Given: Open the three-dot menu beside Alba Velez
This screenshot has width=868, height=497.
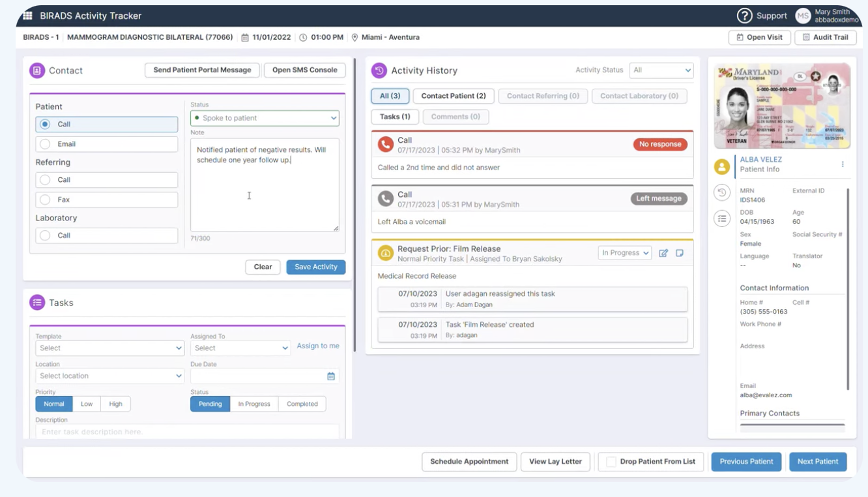Looking at the screenshot, I should [843, 164].
